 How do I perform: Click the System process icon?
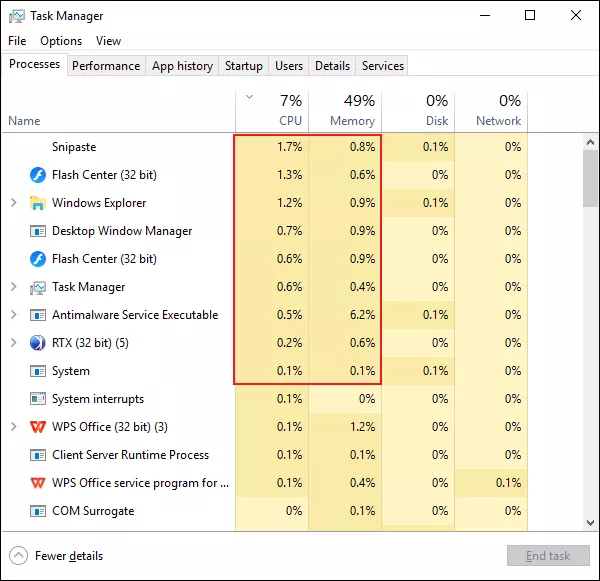(x=38, y=371)
